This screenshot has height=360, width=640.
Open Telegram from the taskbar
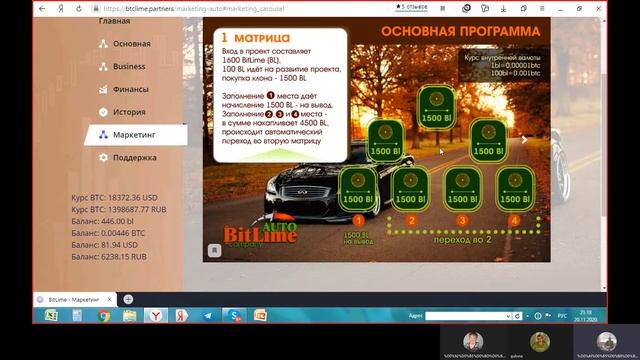[208, 316]
